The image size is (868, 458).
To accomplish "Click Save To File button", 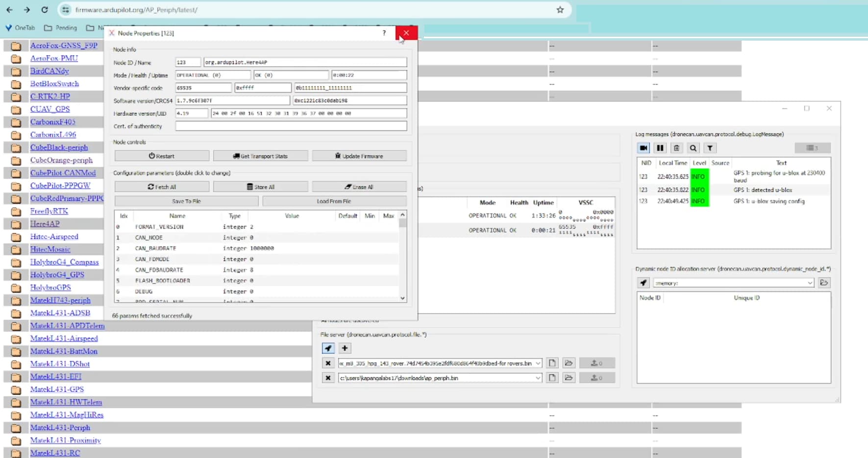I will (x=186, y=201).
